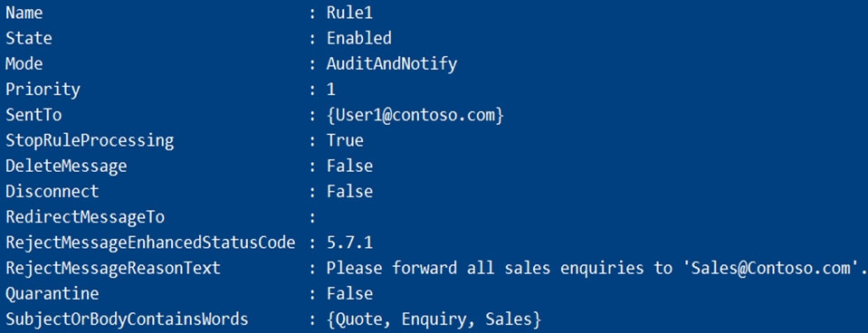868x333 pixels.
Task: Click the StopRuleProcessing True value
Action: (x=345, y=140)
